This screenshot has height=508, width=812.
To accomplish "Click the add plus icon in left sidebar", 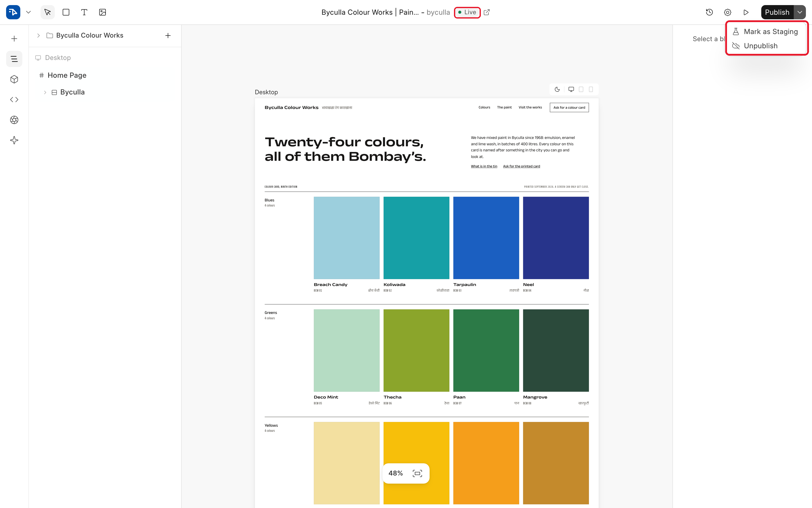I will pos(14,39).
